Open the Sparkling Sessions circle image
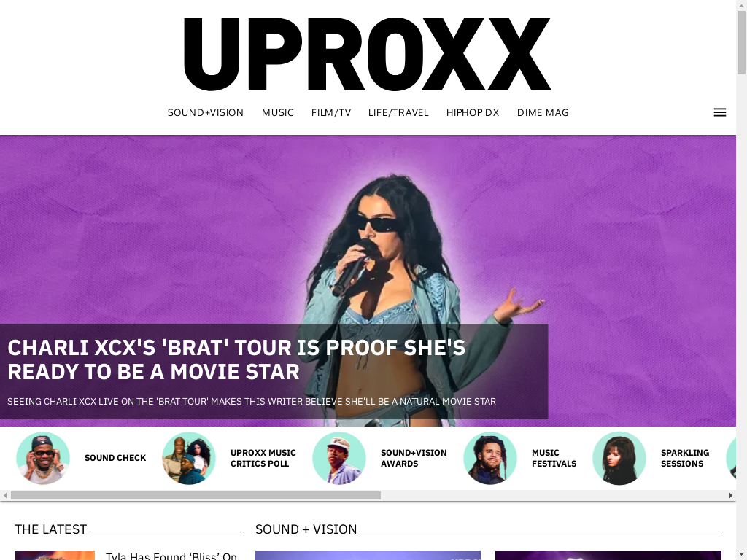 619,458
